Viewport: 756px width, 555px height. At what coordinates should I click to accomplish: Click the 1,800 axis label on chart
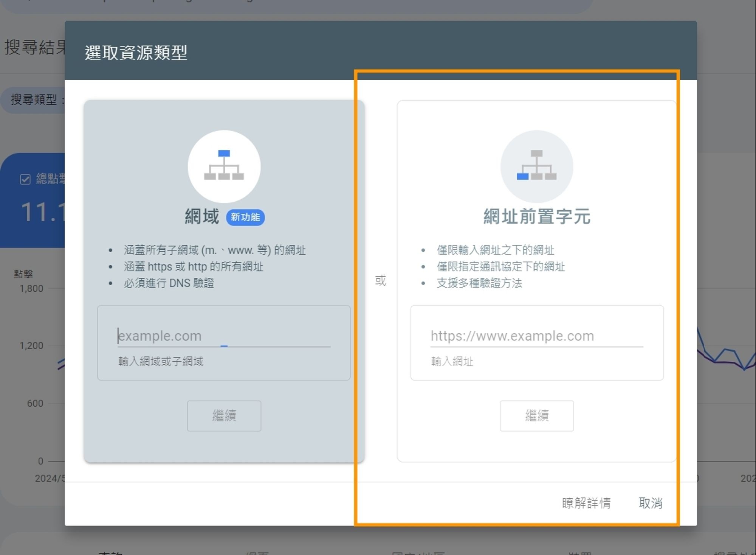tap(31, 289)
